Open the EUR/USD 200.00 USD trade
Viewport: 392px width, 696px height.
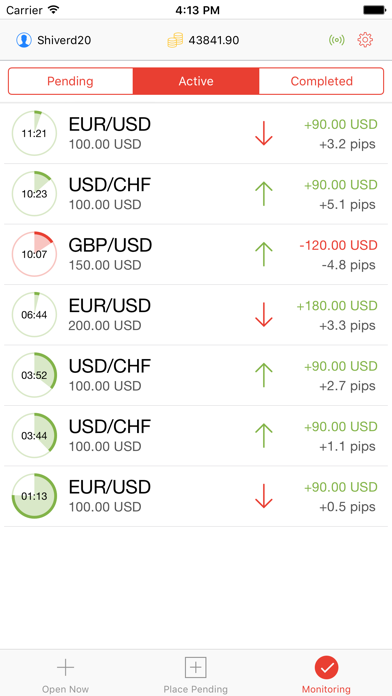[x=196, y=315]
